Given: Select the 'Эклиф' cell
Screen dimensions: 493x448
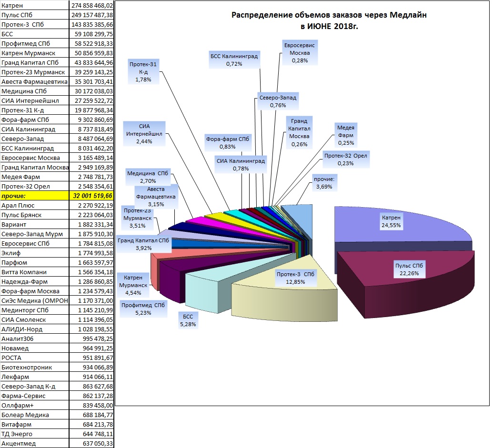Looking at the screenshot, I should (x=35, y=253).
